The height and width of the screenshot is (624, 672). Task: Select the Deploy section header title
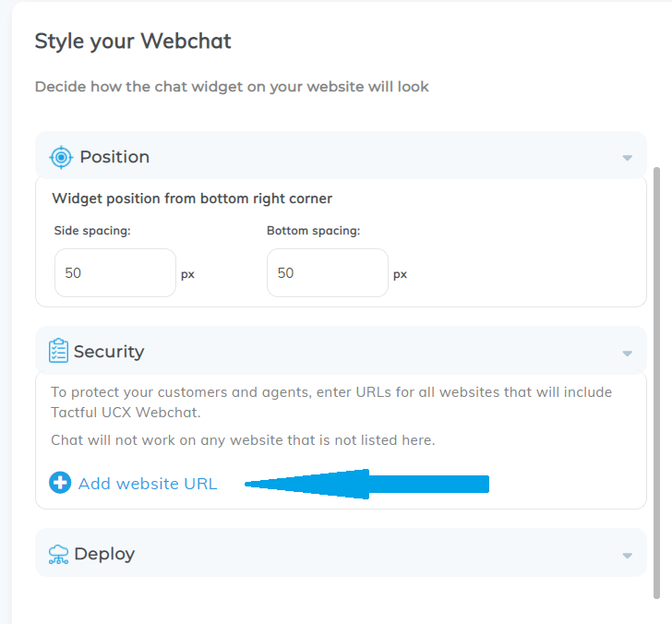(104, 554)
